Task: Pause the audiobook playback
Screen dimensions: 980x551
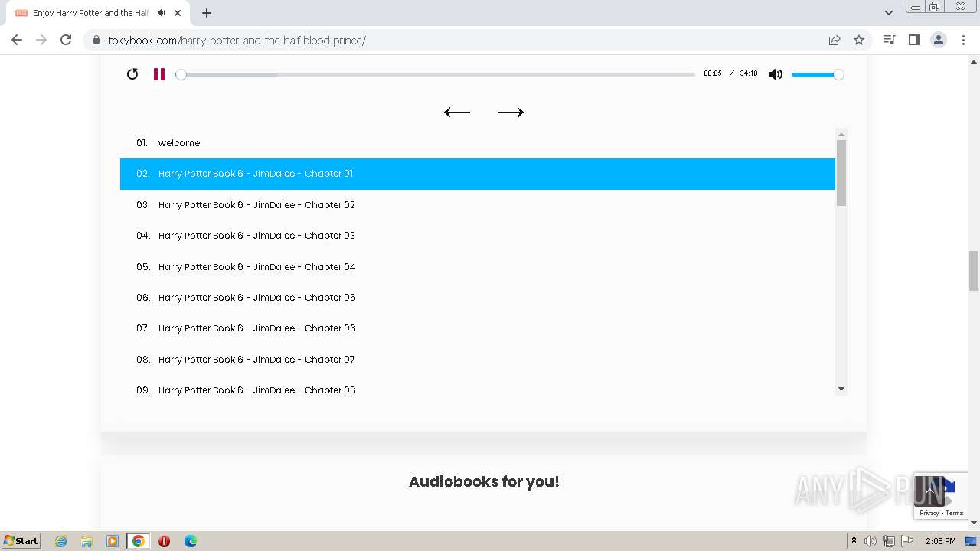Action: tap(159, 74)
